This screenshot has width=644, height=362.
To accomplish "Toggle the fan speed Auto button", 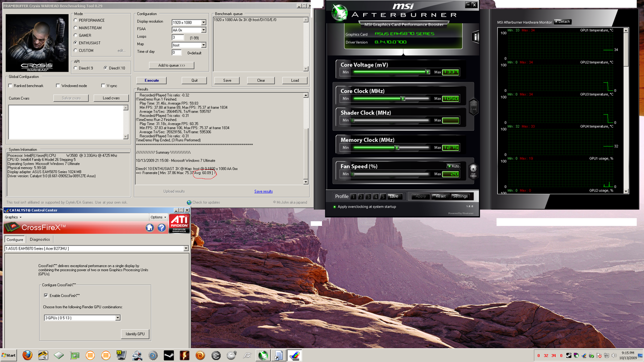I will pos(453,166).
